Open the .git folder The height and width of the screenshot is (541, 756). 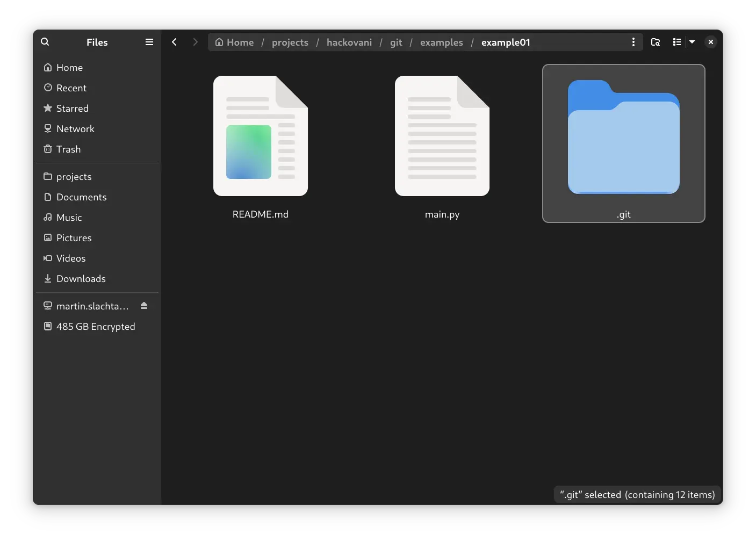pyautogui.click(x=623, y=138)
